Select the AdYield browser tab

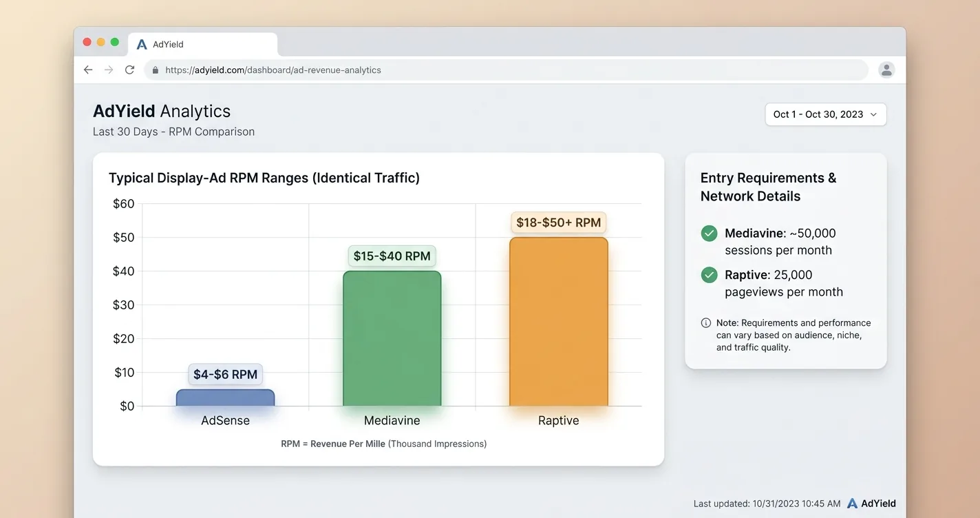(203, 44)
